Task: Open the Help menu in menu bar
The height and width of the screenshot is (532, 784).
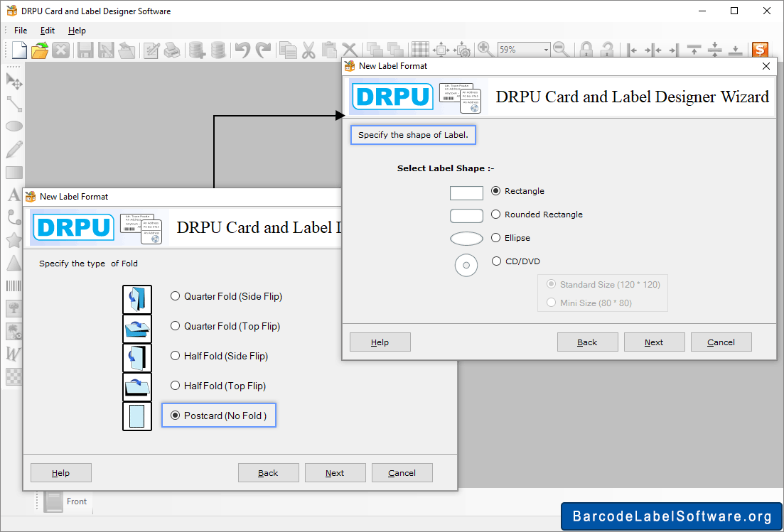Action: pyautogui.click(x=77, y=31)
